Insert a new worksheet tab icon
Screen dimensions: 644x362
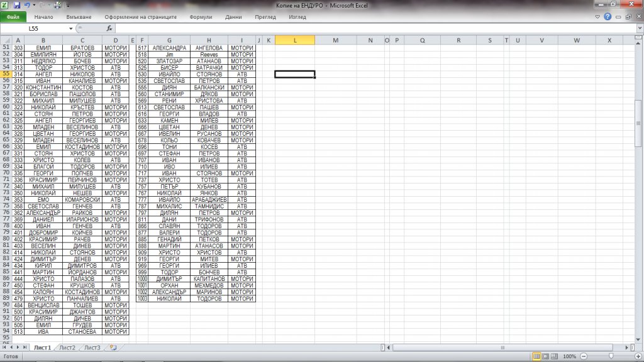tap(113, 348)
